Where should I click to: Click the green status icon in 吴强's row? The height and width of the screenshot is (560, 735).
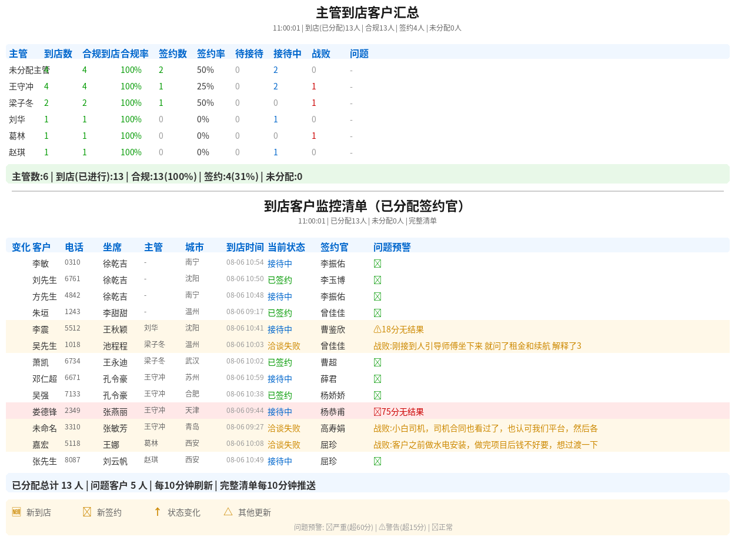(x=377, y=395)
